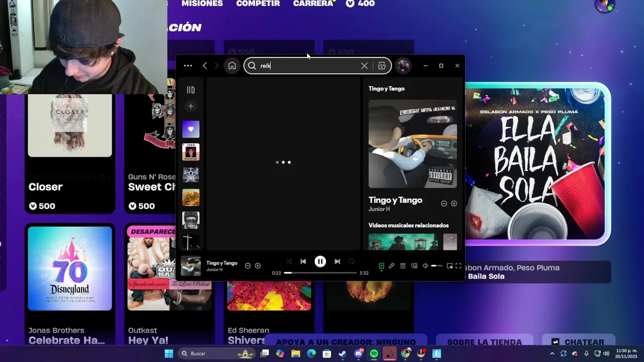Image resolution: width=644 pixels, height=362 pixels.
Task: Open File Explorer from the taskbar
Action: [295, 353]
